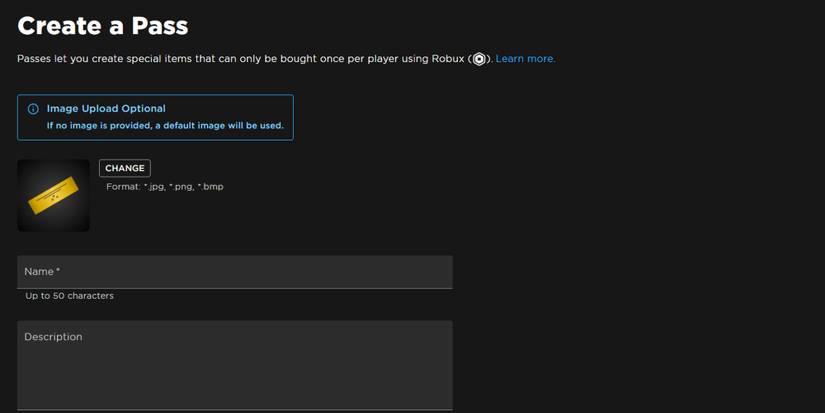Click the word Robux in the intro

pyautogui.click(x=448, y=59)
